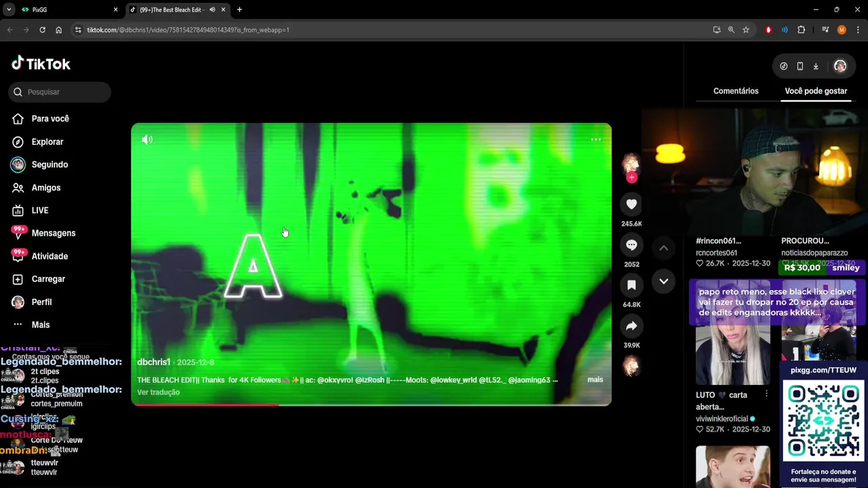Bookmark this page with star
Screen dimensions: 868x488
(x=746, y=30)
